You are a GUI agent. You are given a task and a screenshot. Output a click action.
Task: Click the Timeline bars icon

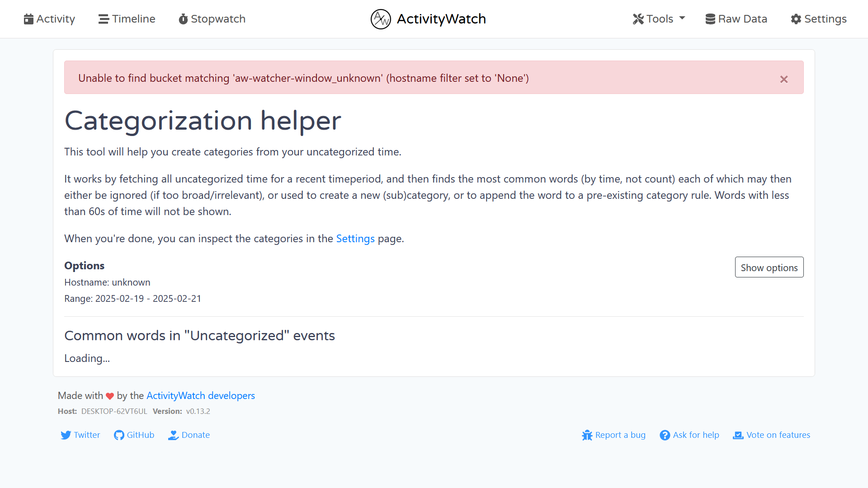point(104,19)
